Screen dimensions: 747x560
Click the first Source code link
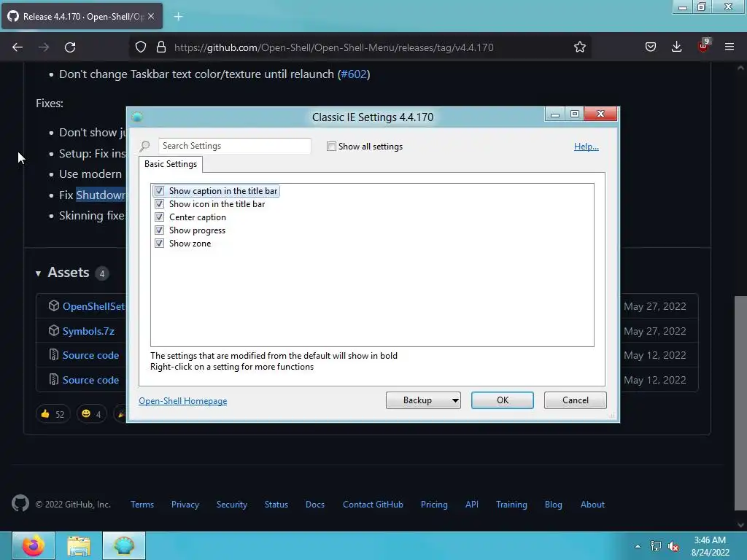pyautogui.click(x=90, y=355)
